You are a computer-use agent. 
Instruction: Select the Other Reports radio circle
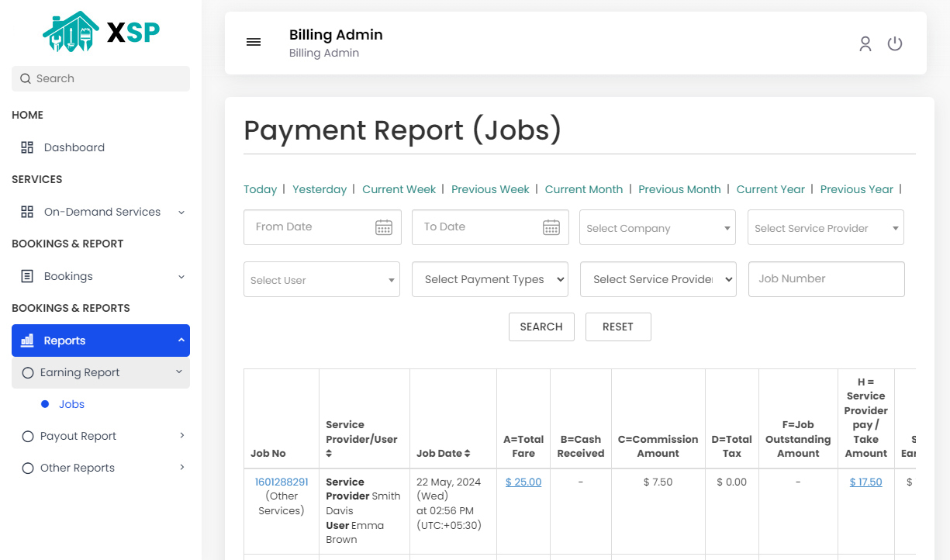(x=28, y=467)
